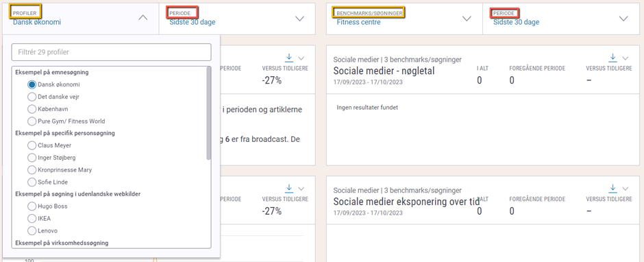Select the Inger Støjberg profile
The width and height of the screenshot is (644, 262).
32,158
